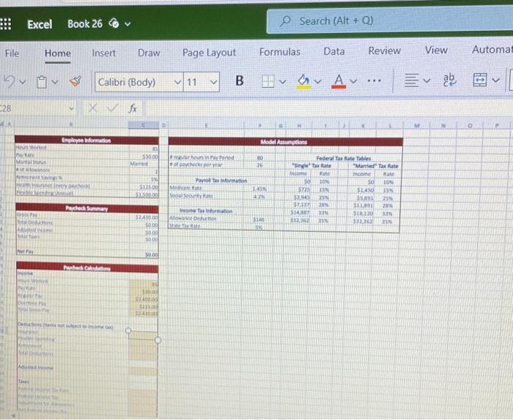Click the Undo arrow icon
The image size is (513, 420).
9,81
